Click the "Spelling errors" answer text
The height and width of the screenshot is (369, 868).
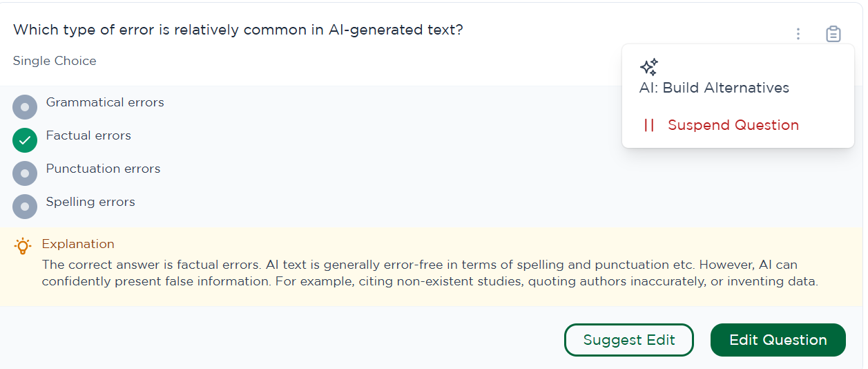[x=90, y=202]
